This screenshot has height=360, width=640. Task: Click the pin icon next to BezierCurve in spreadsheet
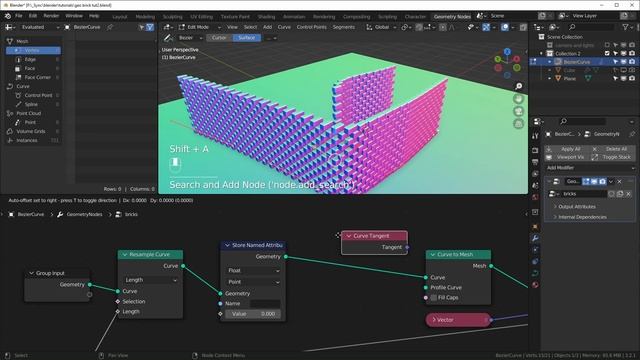pos(110,27)
